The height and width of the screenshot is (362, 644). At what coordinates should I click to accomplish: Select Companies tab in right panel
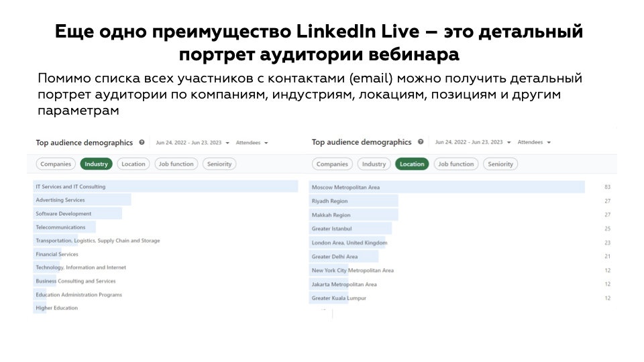tap(332, 164)
